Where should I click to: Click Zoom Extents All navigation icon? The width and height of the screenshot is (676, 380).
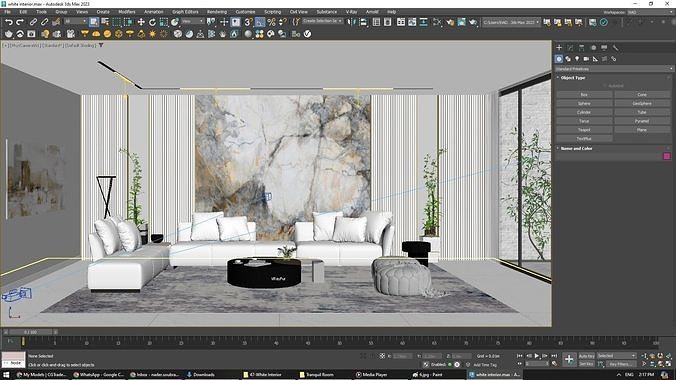click(669, 356)
